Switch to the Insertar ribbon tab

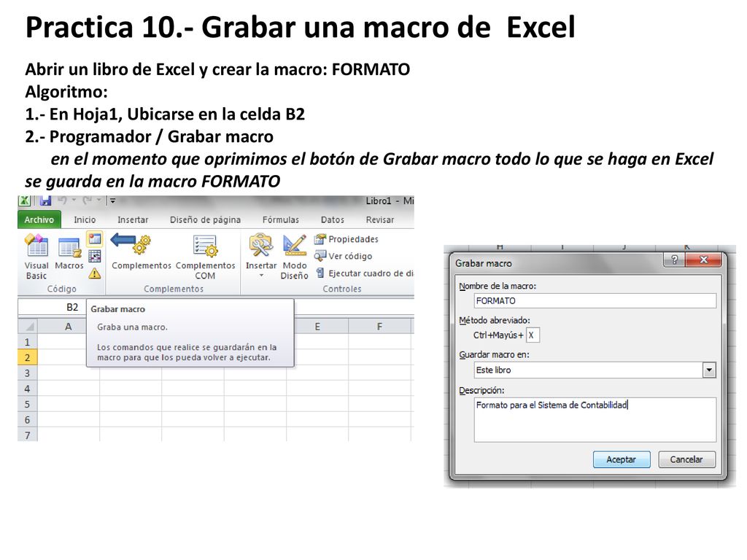pyautogui.click(x=133, y=219)
